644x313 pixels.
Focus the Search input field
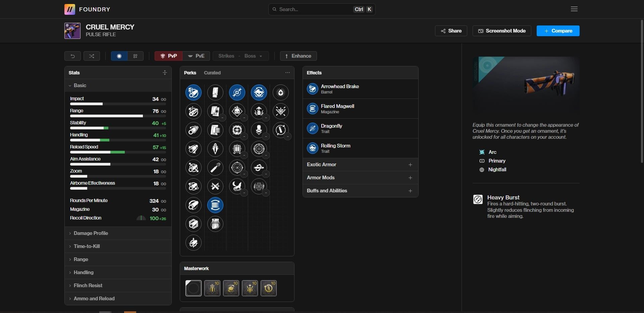coord(315,9)
